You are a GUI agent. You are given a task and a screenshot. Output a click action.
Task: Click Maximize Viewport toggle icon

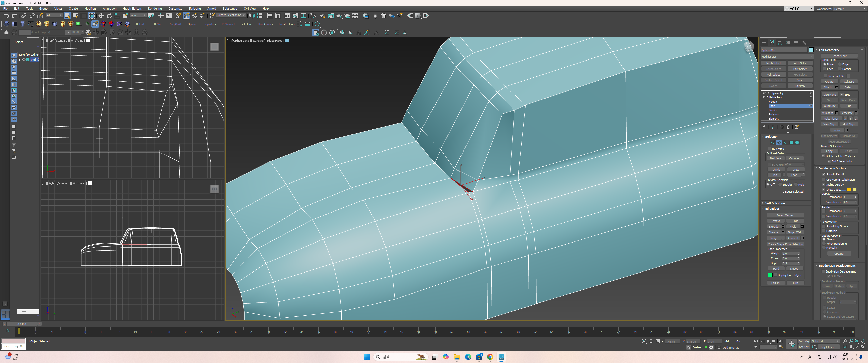click(x=863, y=347)
